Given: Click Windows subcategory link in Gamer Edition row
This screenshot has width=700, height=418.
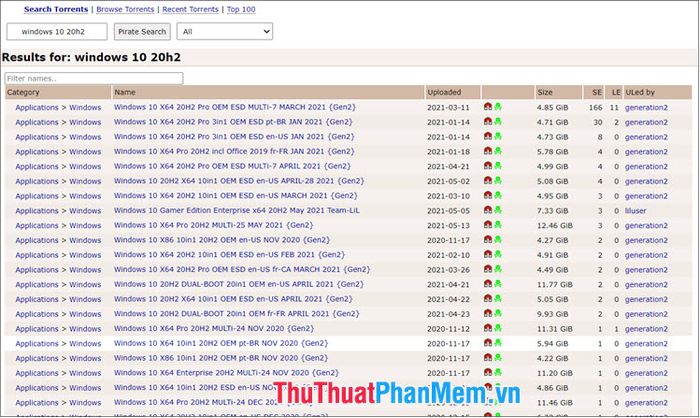Looking at the screenshot, I should pyautogui.click(x=85, y=210).
